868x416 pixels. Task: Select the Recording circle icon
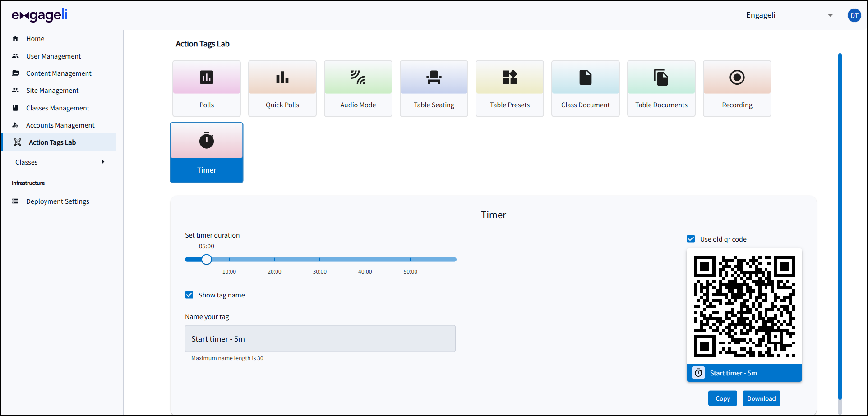[737, 78]
